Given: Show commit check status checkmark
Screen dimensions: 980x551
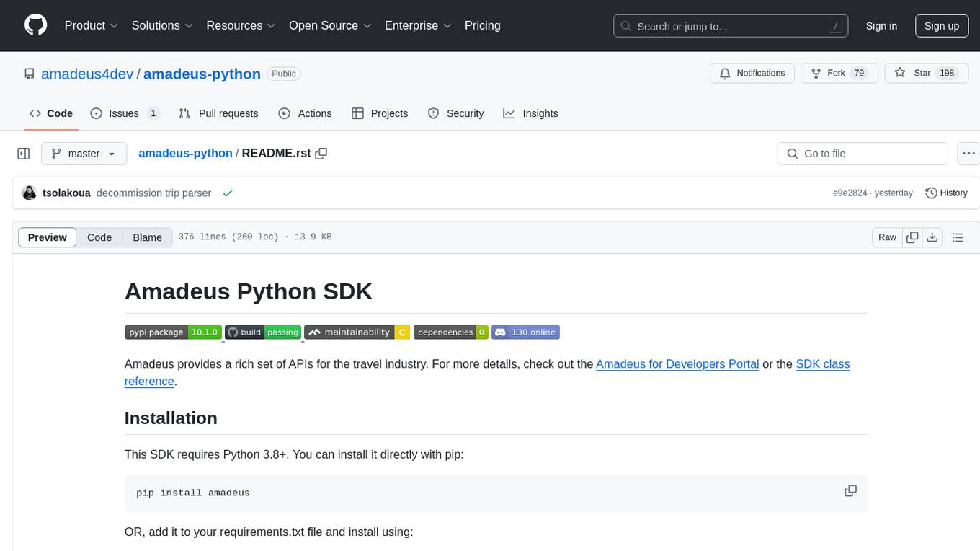Looking at the screenshot, I should pyautogui.click(x=228, y=193).
